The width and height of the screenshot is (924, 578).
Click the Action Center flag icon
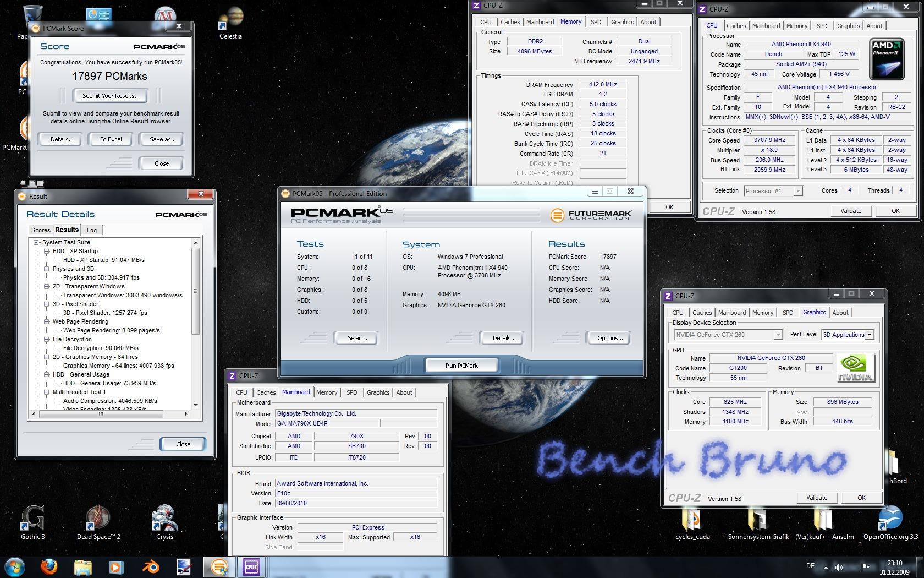865,567
